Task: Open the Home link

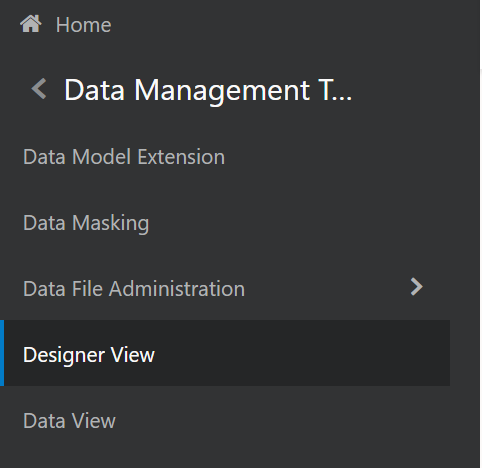Action: (x=83, y=25)
